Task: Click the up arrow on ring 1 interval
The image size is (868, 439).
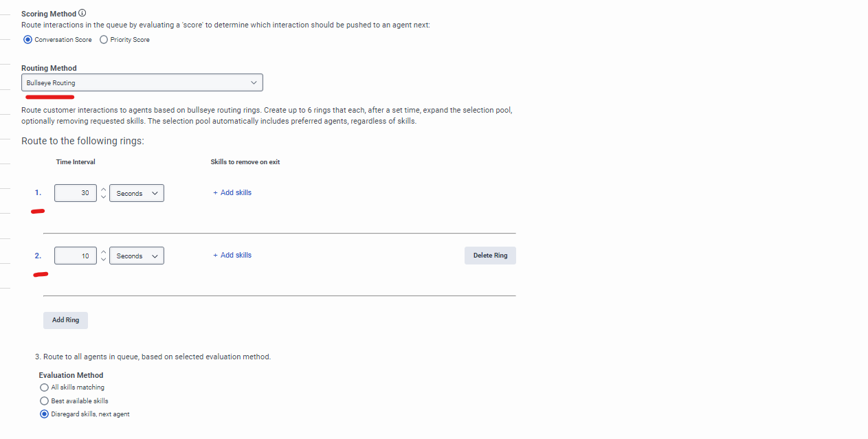Action: [x=103, y=189]
